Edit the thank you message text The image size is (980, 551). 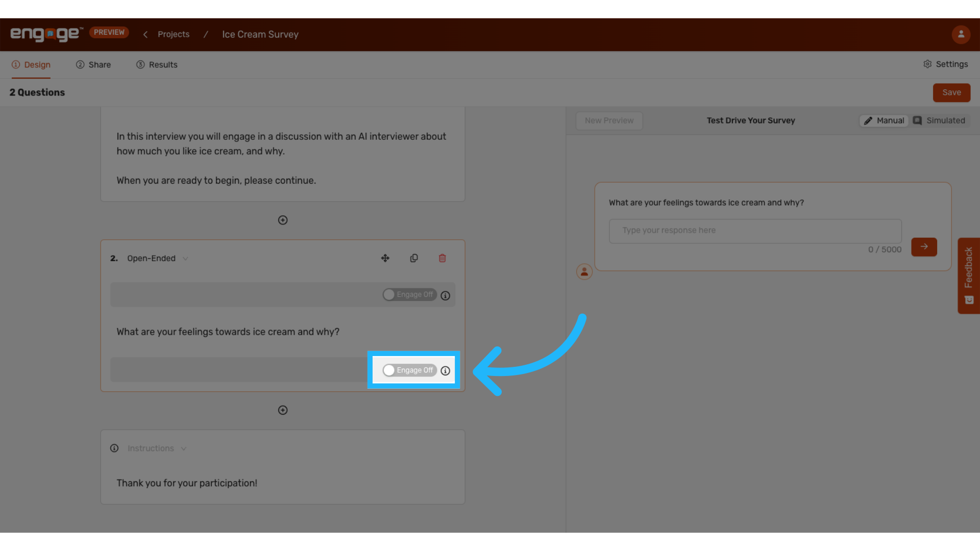[187, 483]
